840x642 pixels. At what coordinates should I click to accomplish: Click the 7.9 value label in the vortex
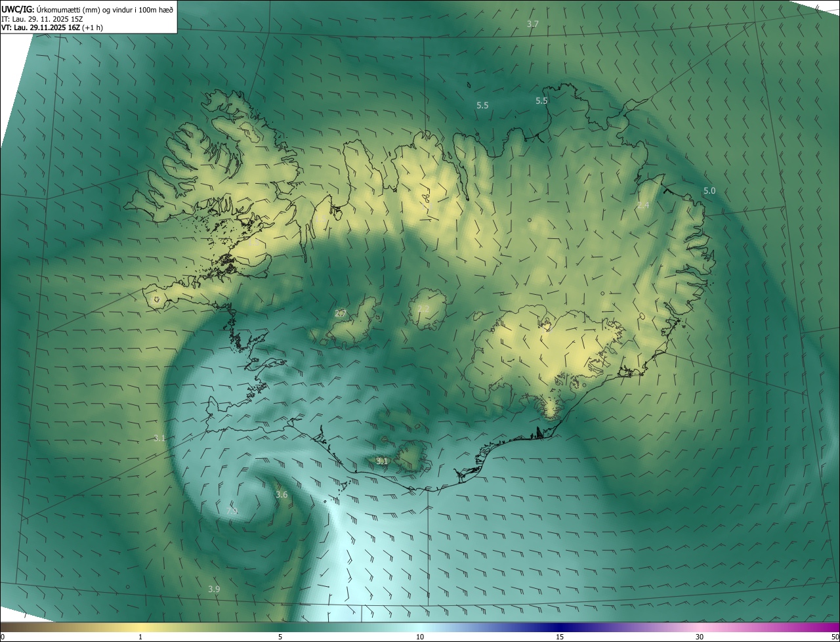232,511
